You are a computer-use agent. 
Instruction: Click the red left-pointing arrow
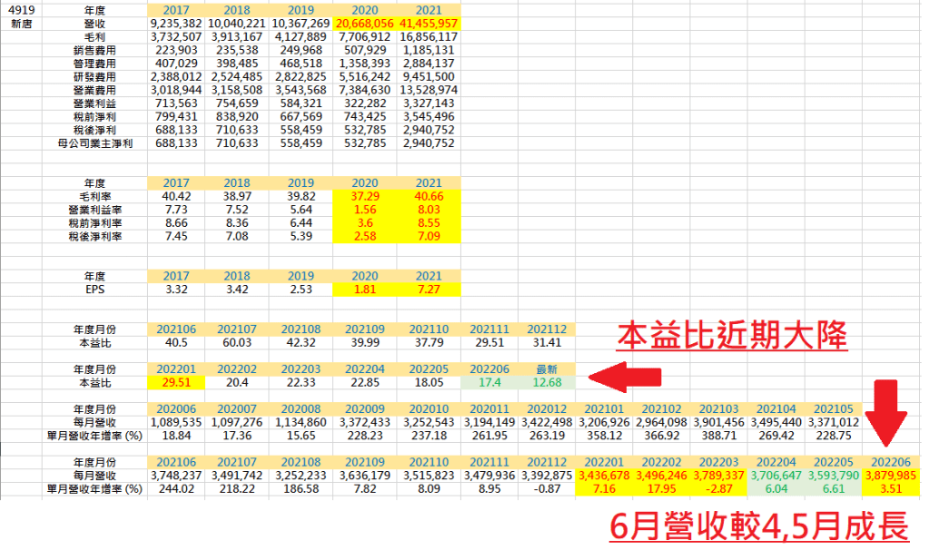pyautogui.click(x=626, y=376)
